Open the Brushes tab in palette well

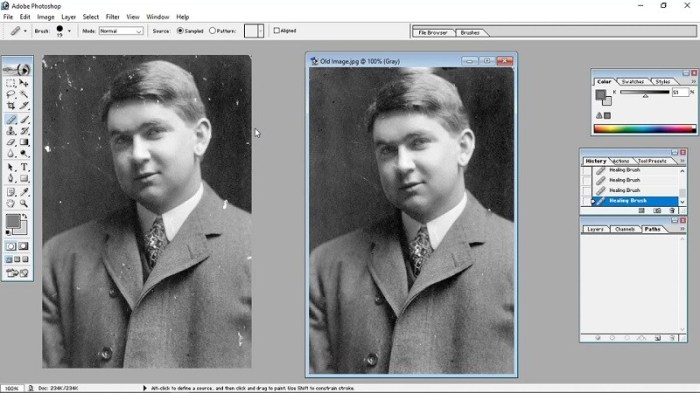(470, 33)
